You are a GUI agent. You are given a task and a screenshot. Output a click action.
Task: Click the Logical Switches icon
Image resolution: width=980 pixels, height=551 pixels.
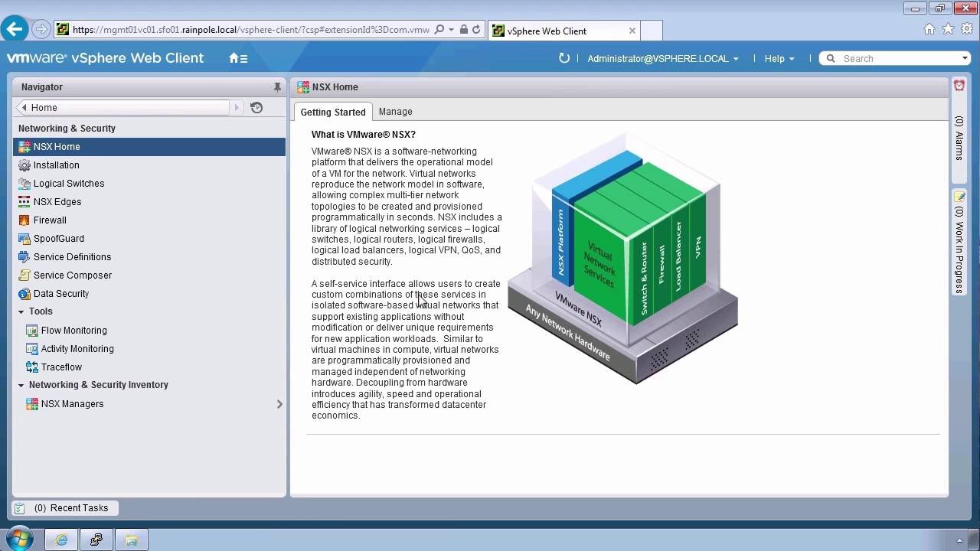pos(24,184)
